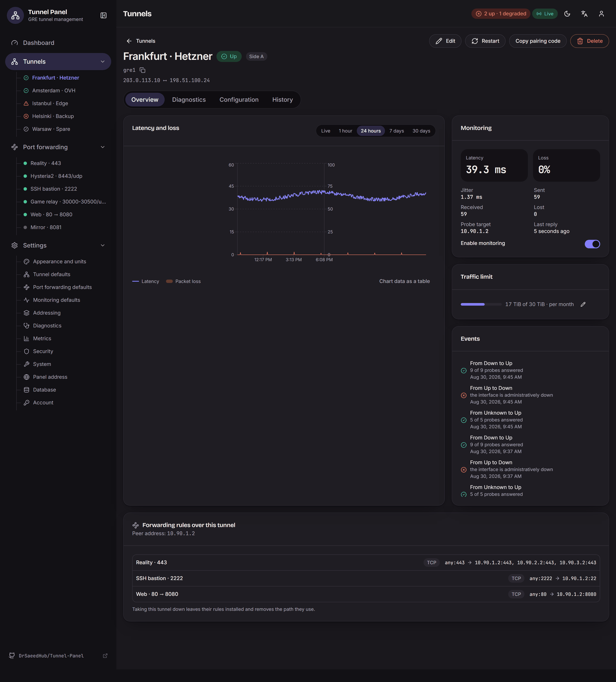Switch to the Configuration tab
The image size is (616, 682).
coord(239,99)
